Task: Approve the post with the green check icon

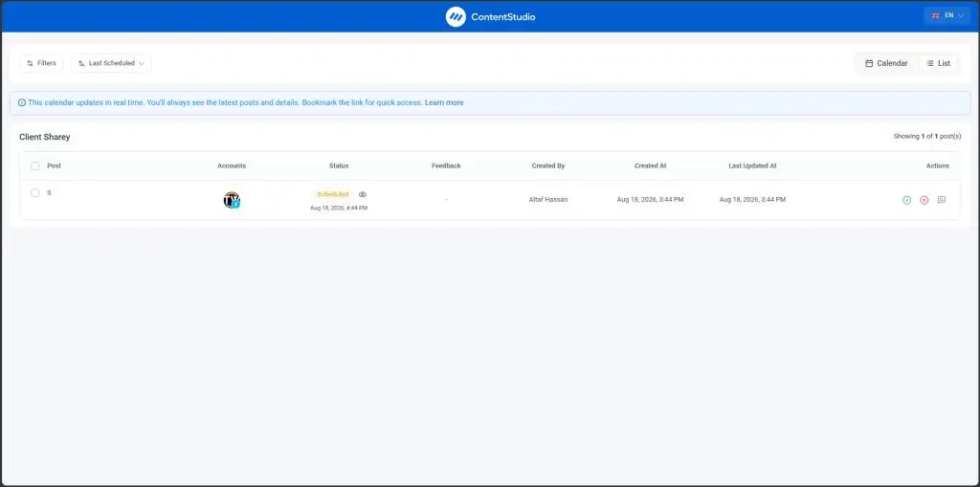Action: point(907,200)
